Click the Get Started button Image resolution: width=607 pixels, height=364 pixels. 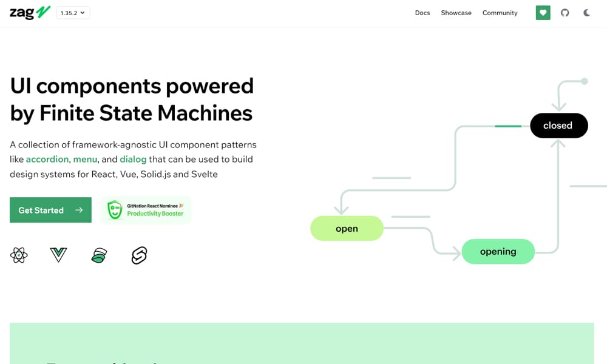pos(51,210)
